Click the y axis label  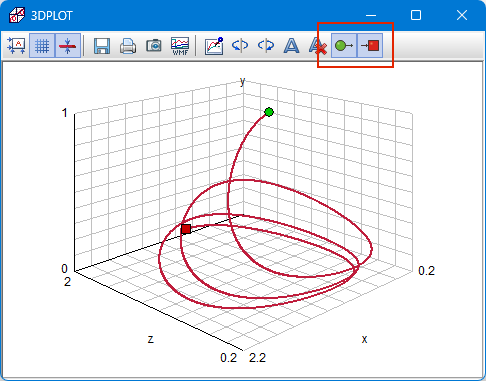point(242,81)
